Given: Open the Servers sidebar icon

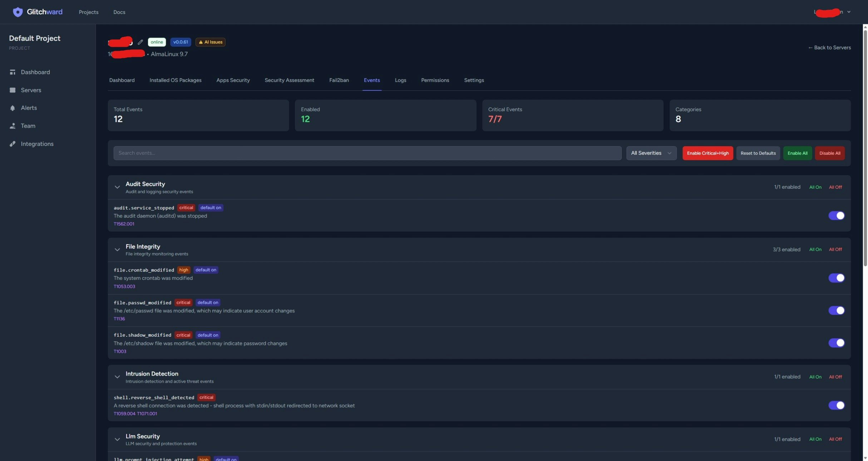Looking at the screenshot, I should point(13,90).
